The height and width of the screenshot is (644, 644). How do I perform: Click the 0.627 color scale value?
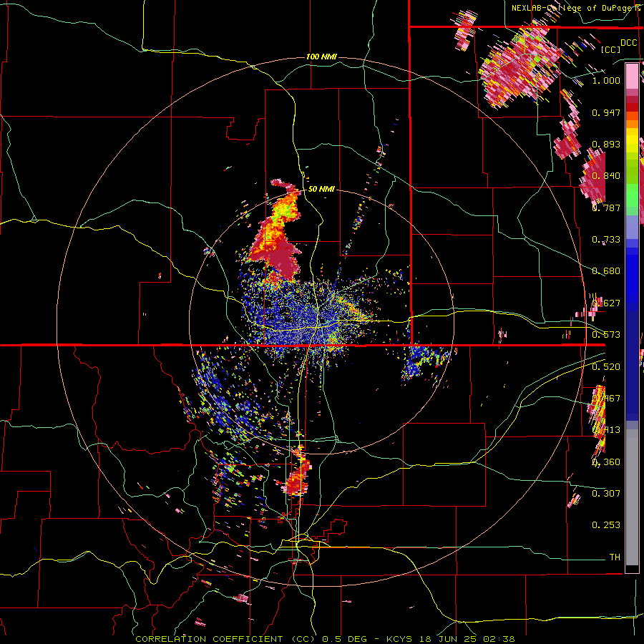point(606,303)
